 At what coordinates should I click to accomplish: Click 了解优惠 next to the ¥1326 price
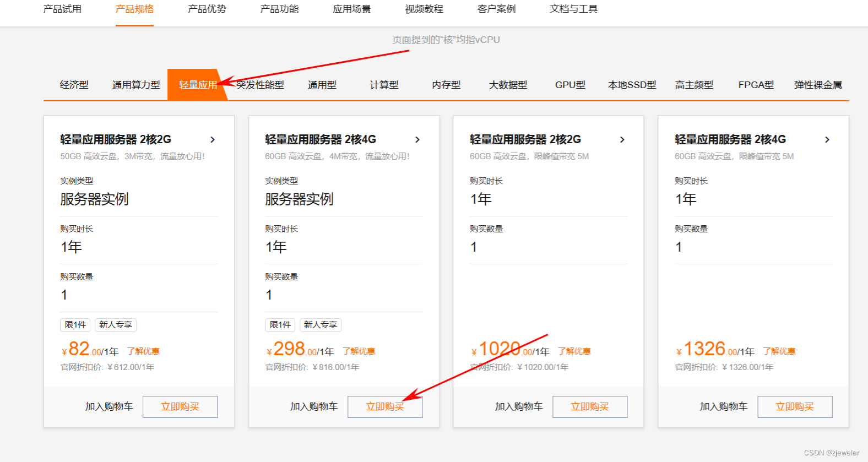click(x=779, y=351)
